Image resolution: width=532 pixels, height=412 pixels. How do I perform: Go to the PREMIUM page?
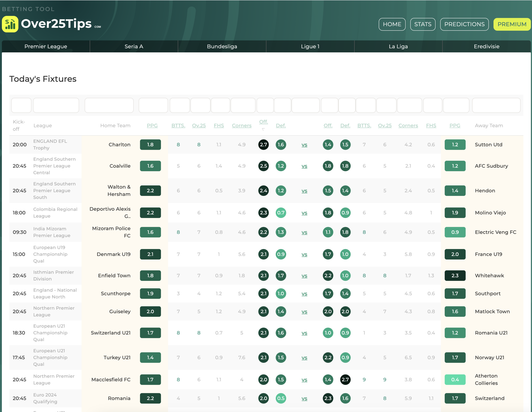click(512, 24)
